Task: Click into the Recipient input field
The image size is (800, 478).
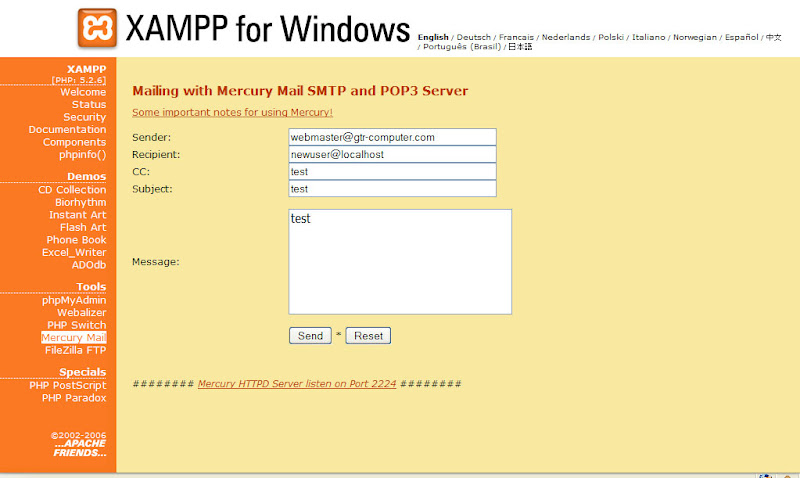Action: pos(392,154)
